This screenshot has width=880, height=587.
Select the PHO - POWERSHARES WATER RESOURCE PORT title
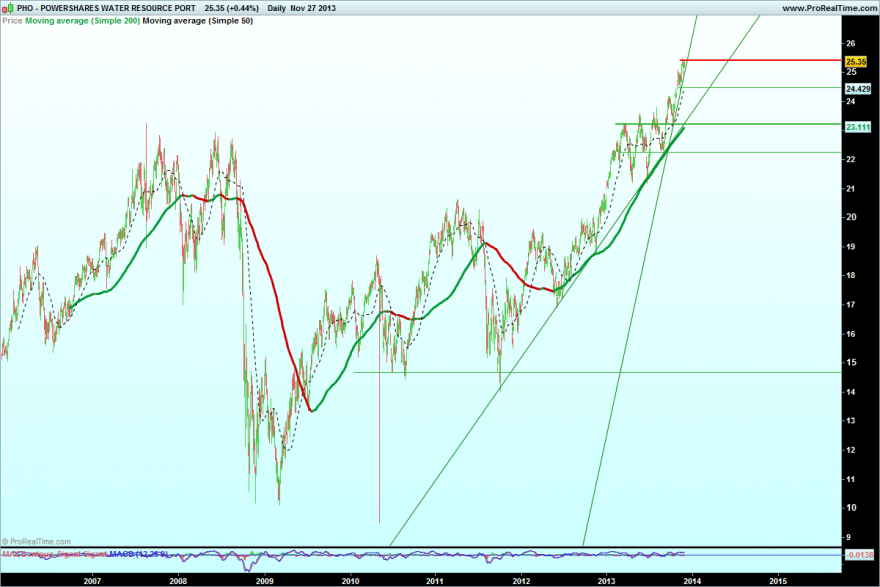pyautogui.click(x=106, y=8)
